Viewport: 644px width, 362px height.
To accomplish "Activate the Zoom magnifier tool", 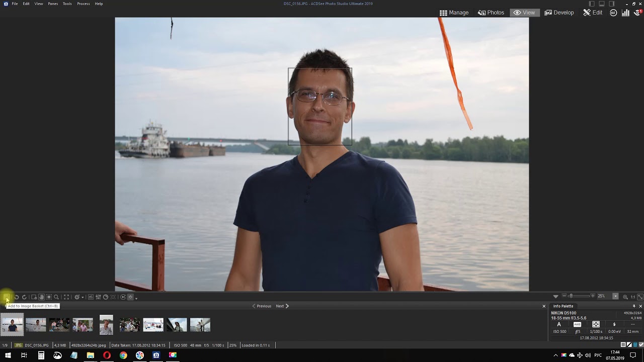I will point(56,297).
